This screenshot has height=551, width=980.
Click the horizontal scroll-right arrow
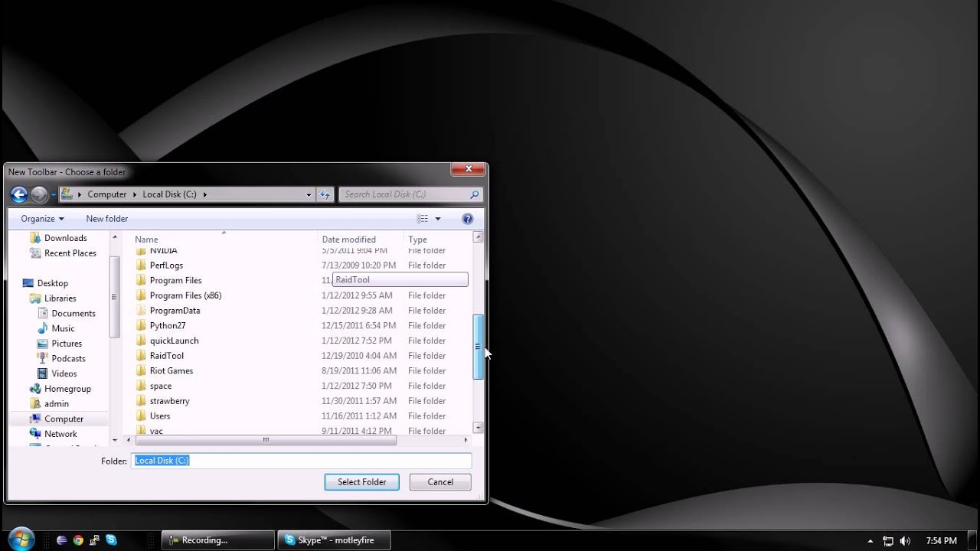465,440
